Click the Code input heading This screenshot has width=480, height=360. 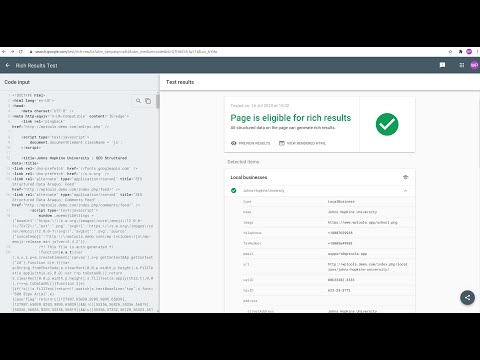pos(17,82)
